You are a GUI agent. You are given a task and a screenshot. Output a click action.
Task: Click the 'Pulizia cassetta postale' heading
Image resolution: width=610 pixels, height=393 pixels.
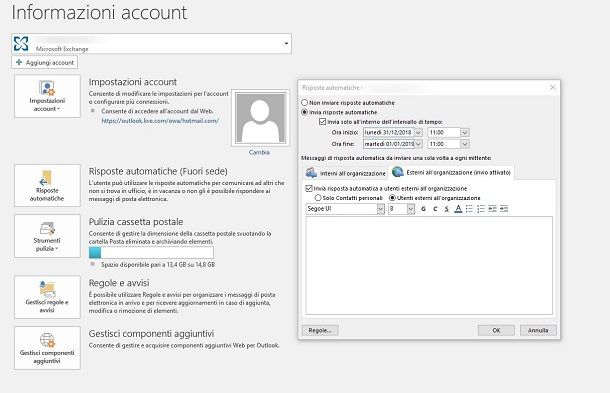[136, 222]
